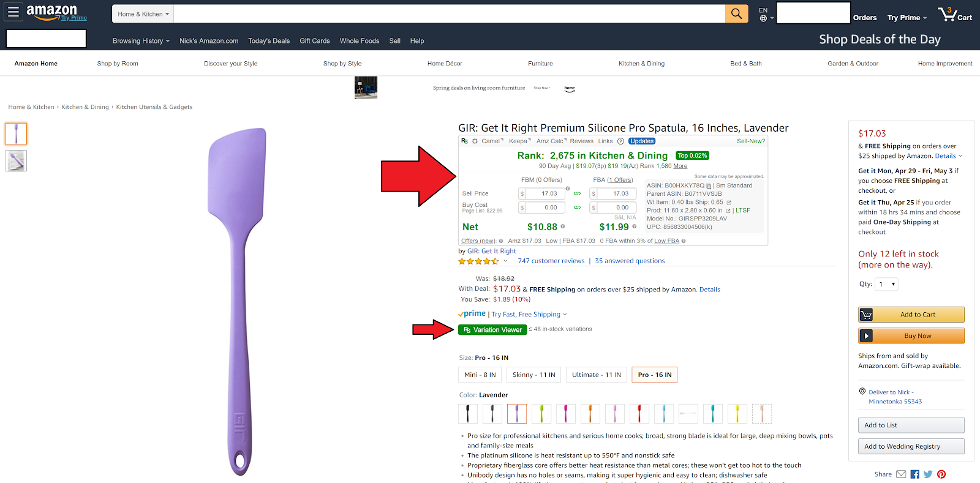Expand the Home & Kitchen search category dropdown
980x483 pixels.
tap(143, 14)
